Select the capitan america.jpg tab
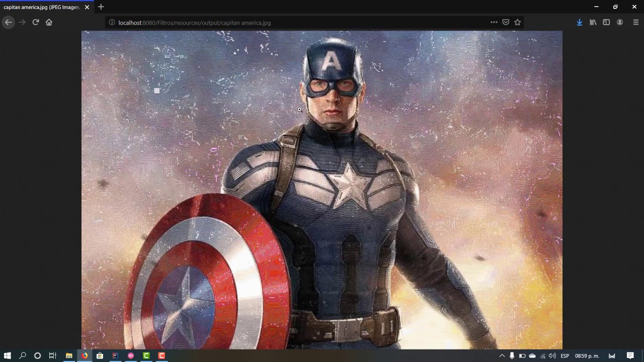The height and width of the screenshot is (362, 644). click(x=47, y=7)
